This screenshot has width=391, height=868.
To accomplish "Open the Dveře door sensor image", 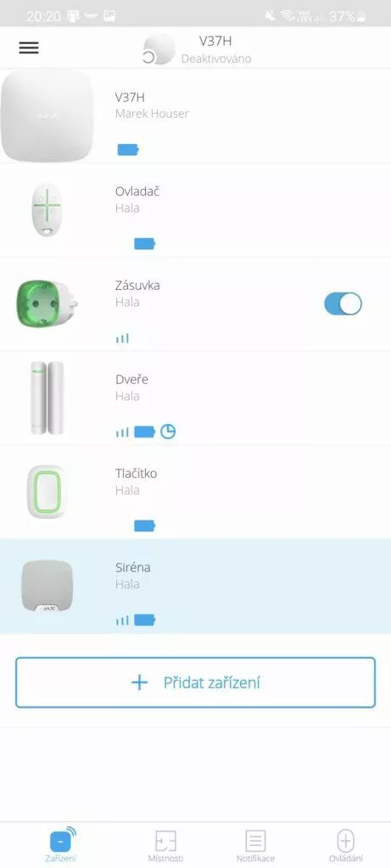I will [47, 398].
